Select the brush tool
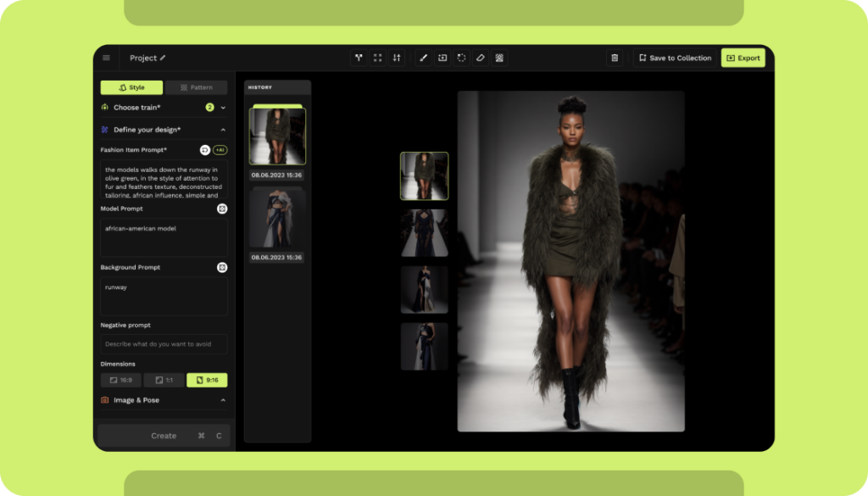Image resolution: width=868 pixels, height=496 pixels. 424,58
